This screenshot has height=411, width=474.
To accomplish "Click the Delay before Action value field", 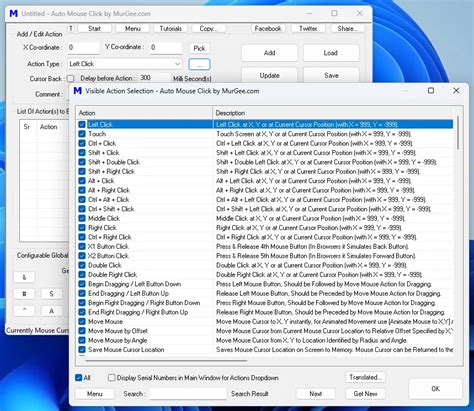I will 154,78.
